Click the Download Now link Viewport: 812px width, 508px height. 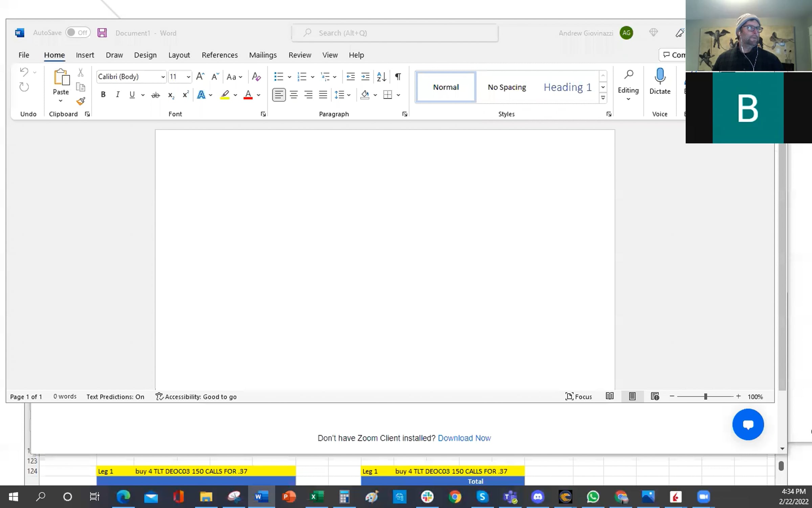tap(464, 438)
